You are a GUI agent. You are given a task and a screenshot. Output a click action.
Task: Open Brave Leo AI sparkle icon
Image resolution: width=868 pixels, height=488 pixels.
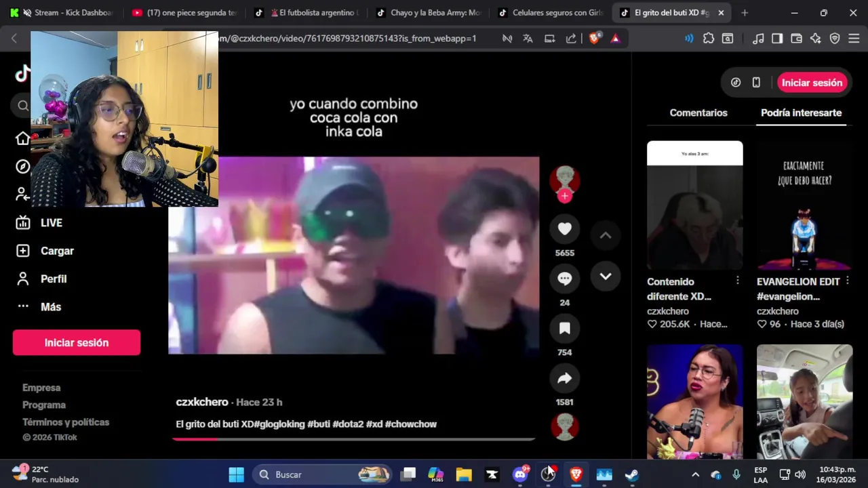[816, 39]
